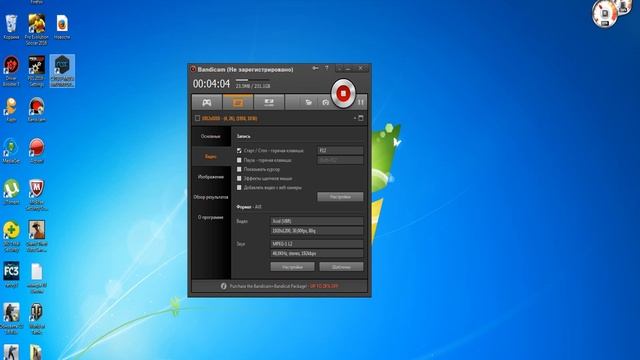640x360 pixels.
Task: Click the disk space usage progress bar
Action: point(252,80)
